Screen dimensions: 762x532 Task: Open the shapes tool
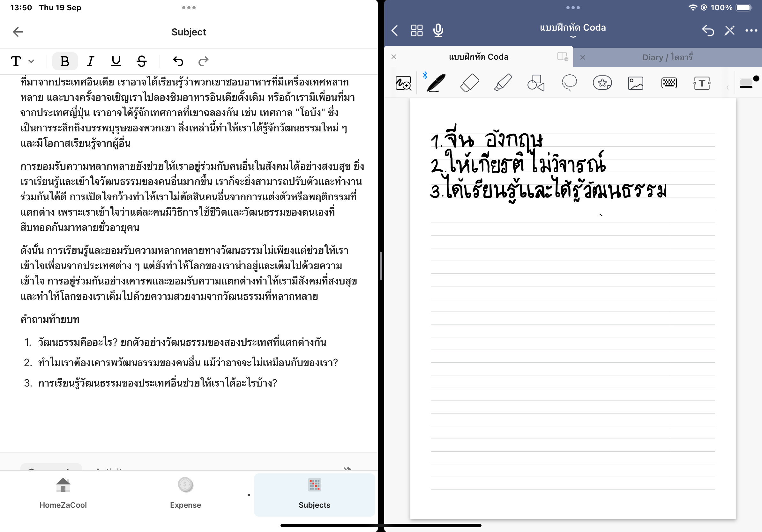click(536, 83)
